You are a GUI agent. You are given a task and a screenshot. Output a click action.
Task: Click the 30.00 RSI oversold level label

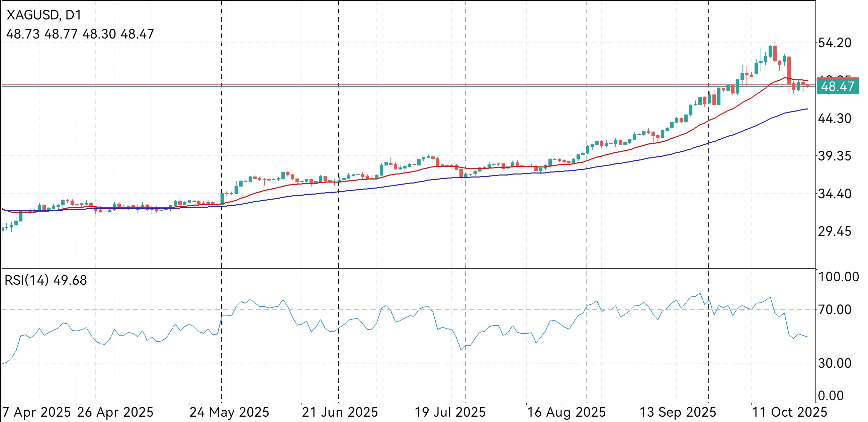pyautogui.click(x=834, y=363)
